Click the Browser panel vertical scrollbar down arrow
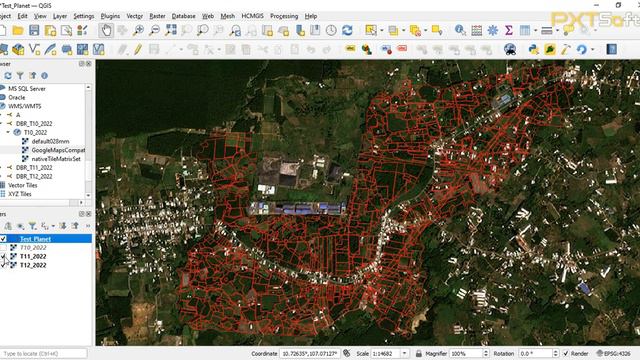 click(88, 196)
